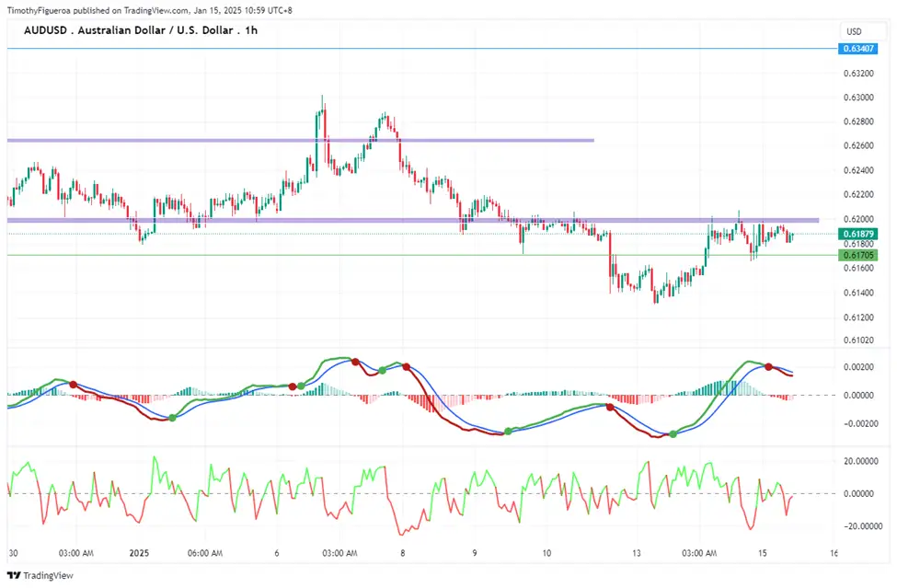Click the green 0.61705 price label
The image size is (897, 588).
(x=858, y=255)
